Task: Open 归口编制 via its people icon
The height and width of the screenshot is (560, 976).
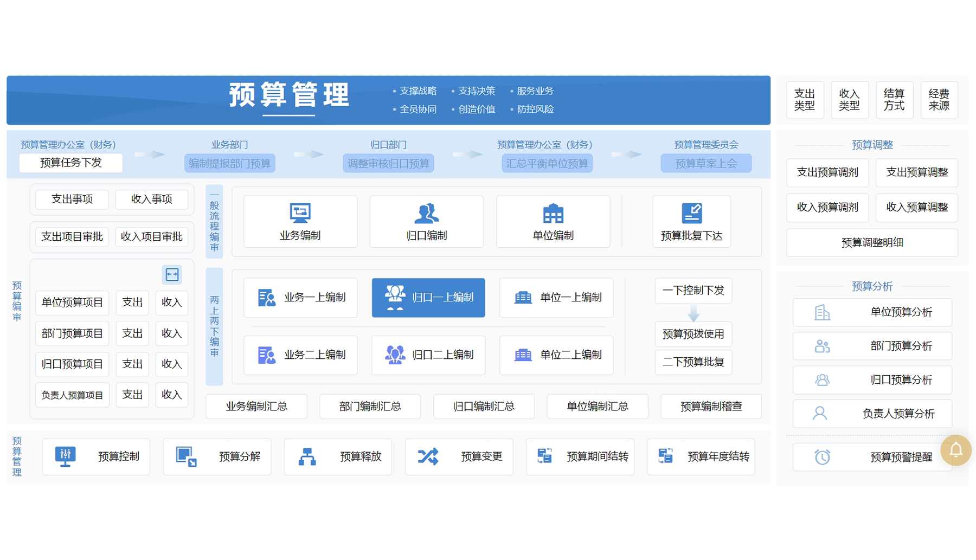Action: click(427, 214)
